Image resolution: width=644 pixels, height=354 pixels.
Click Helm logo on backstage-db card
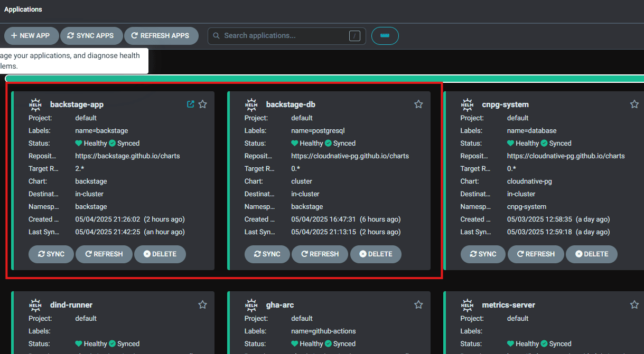[251, 104]
